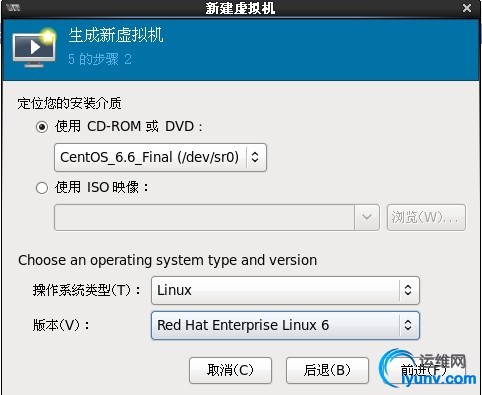The height and width of the screenshot is (395, 482).
Task: Click the 生成新虚拟机 header title
Action: click(116, 35)
